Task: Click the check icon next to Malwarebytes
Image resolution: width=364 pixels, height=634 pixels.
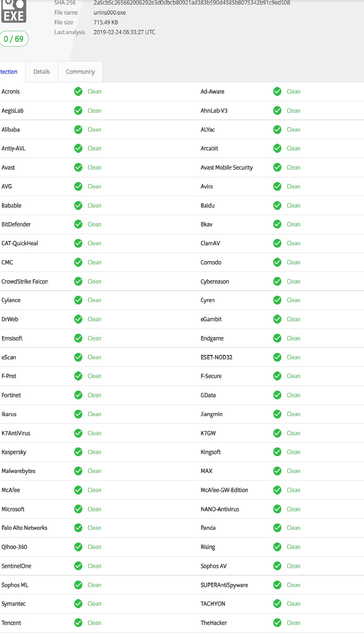Action: 78,471
